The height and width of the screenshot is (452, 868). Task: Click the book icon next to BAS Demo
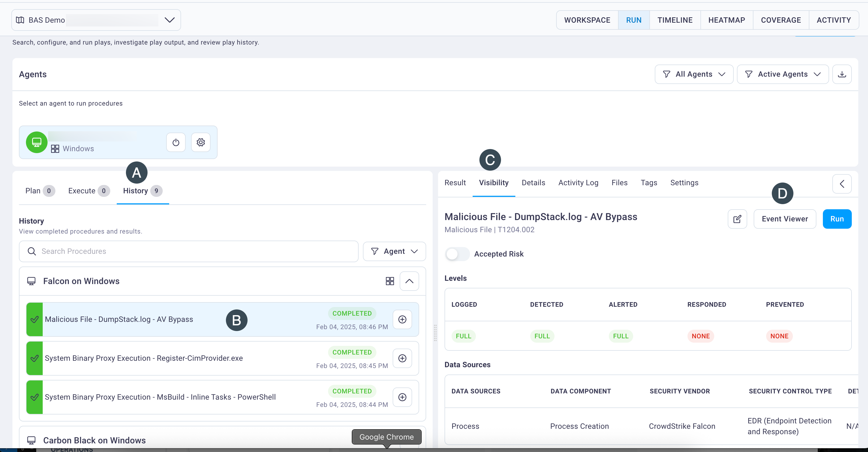[x=20, y=20]
